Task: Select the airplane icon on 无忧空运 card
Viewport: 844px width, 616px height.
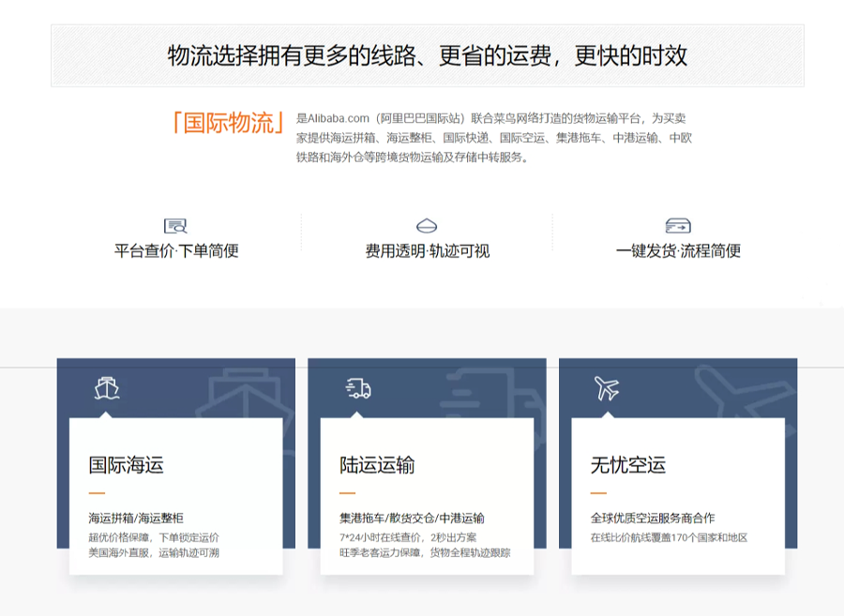Action: point(606,386)
